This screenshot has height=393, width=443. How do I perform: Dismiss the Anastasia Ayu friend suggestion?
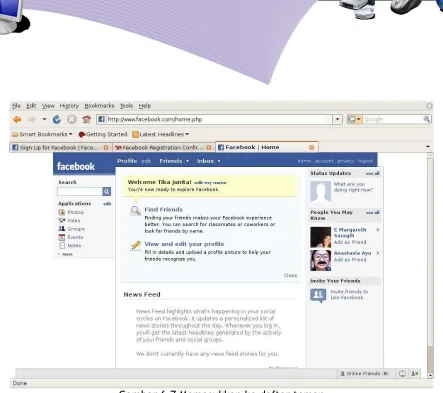[378, 253]
